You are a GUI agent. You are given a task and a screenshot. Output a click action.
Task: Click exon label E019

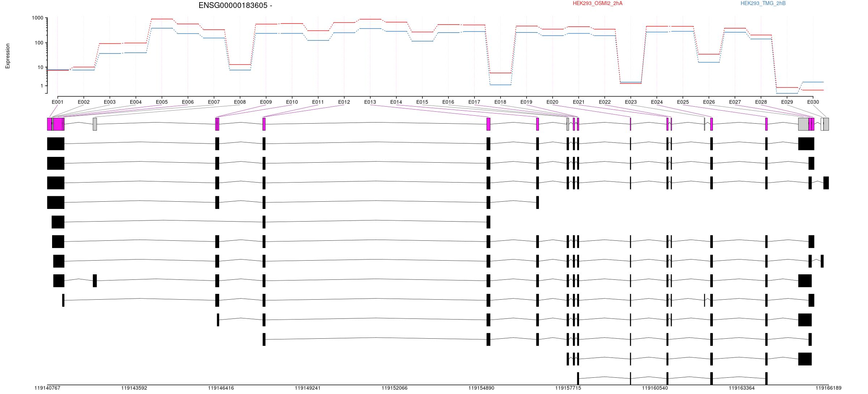(x=526, y=102)
